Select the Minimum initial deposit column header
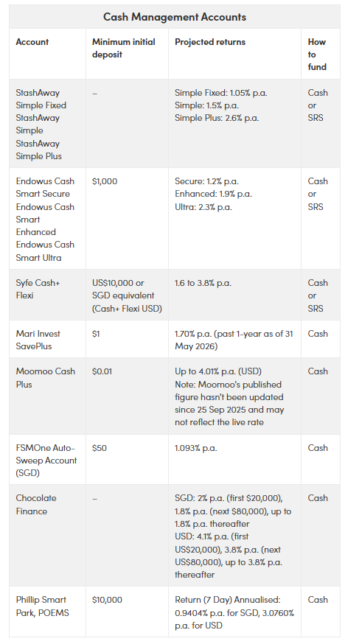The image size is (345, 644). tap(124, 48)
